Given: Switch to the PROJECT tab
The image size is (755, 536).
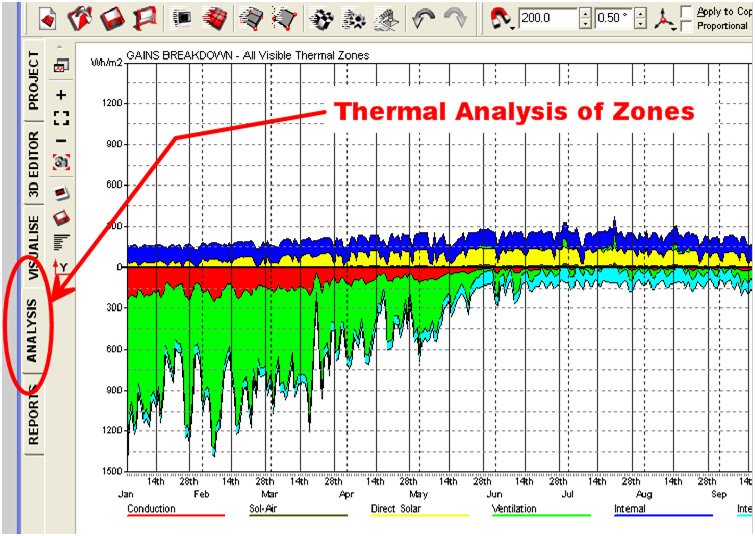Looking at the screenshot, I should (x=34, y=81).
